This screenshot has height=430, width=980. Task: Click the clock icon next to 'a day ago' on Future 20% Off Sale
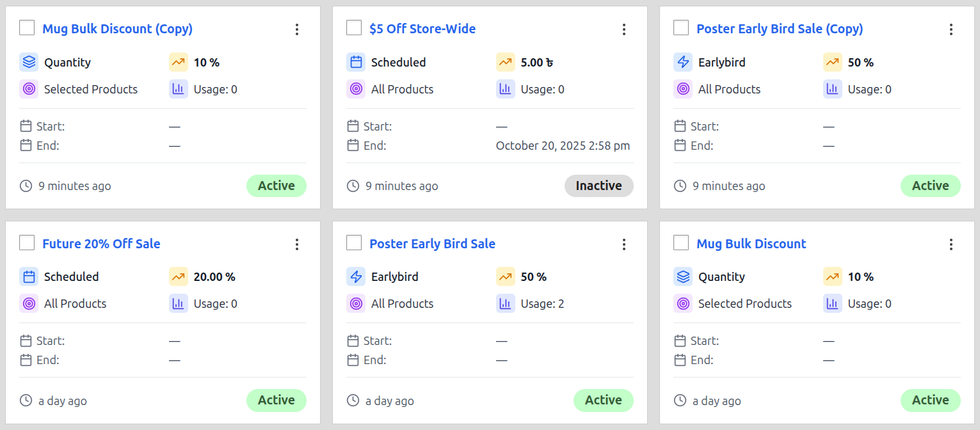26,400
